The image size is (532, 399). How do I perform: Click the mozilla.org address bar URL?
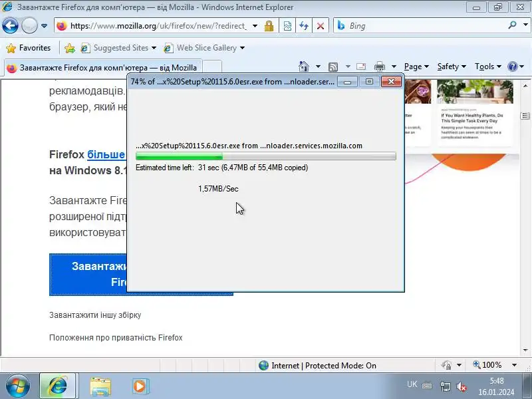(x=158, y=26)
